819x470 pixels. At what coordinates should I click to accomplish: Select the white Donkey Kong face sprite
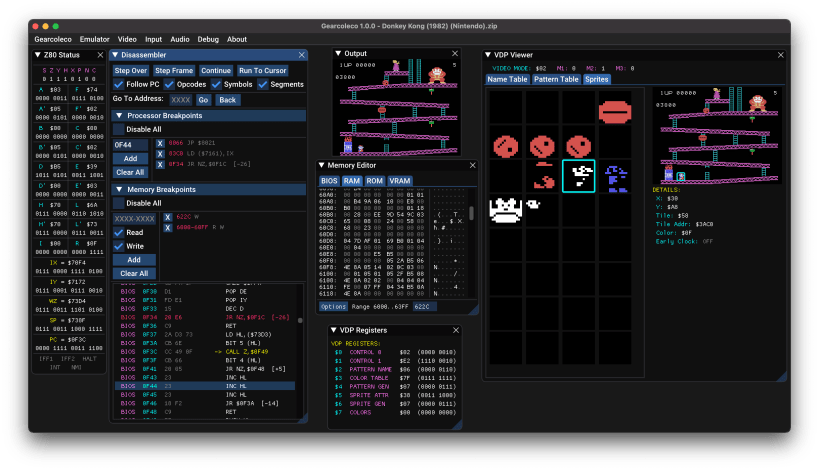(x=505, y=210)
